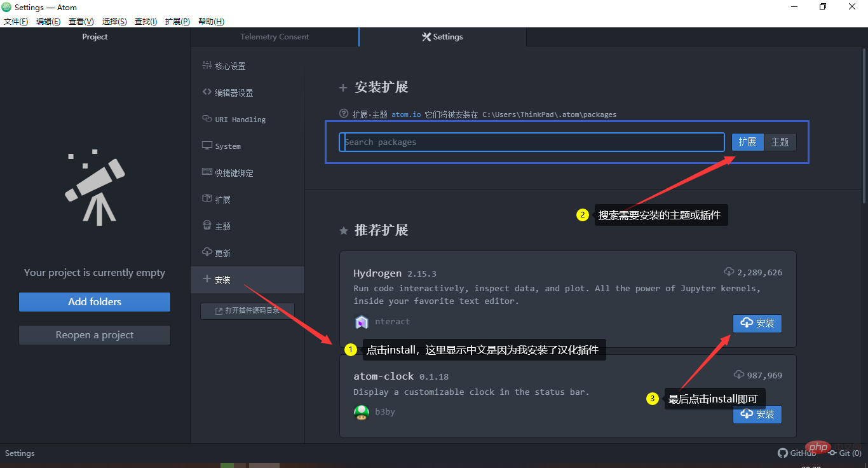Open 查找(I) menu

(146, 22)
